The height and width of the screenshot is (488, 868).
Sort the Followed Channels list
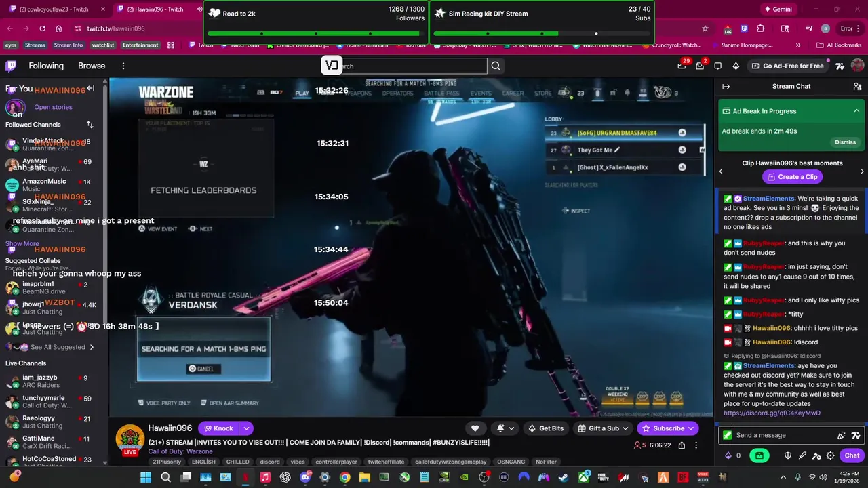[x=90, y=125]
